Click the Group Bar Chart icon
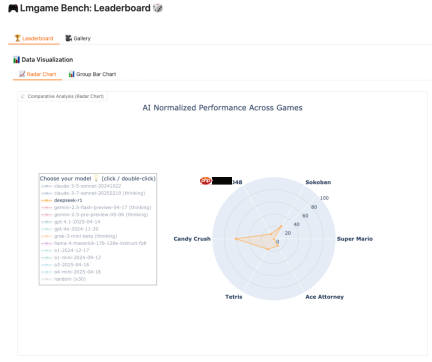The width and height of the screenshot is (432, 362). pyautogui.click(x=71, y=74)
